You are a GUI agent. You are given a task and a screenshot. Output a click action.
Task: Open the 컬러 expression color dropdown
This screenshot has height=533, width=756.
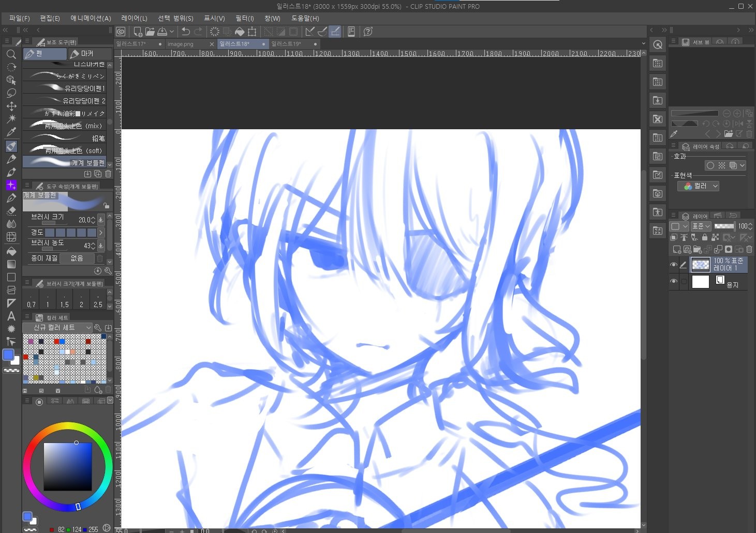(699, 186)
